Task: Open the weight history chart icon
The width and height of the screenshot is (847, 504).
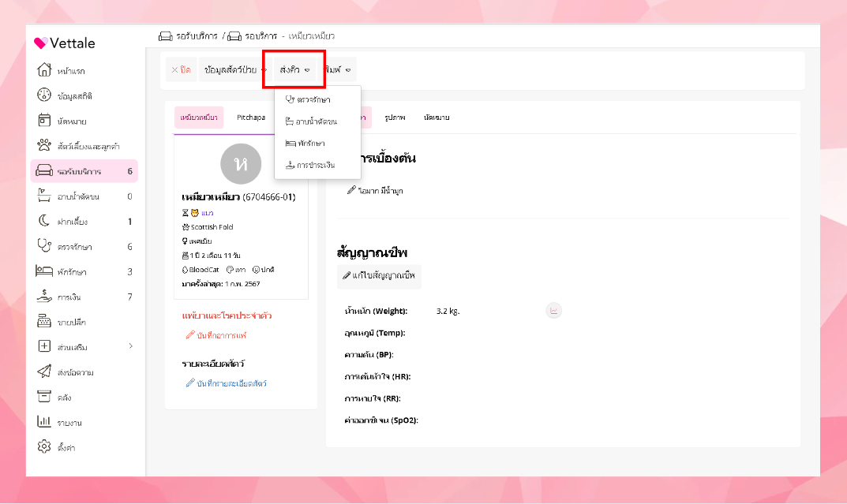Action: point(553,311)
